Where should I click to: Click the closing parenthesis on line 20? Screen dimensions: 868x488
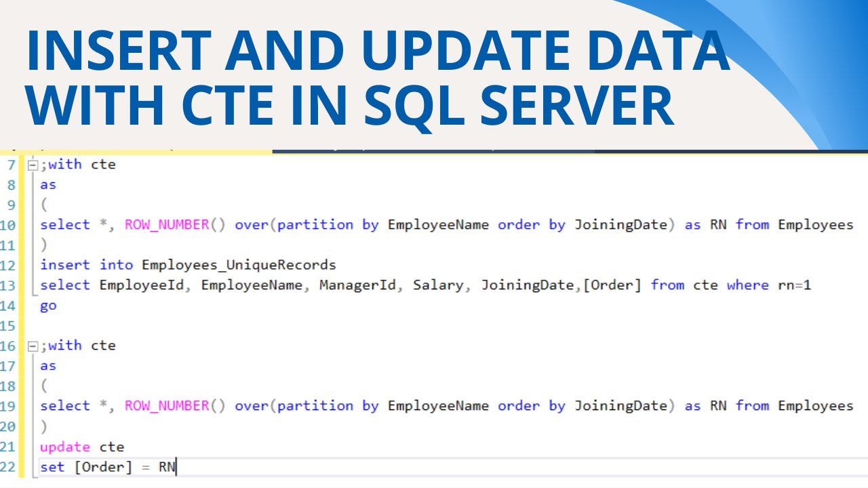tap(44, 426)
